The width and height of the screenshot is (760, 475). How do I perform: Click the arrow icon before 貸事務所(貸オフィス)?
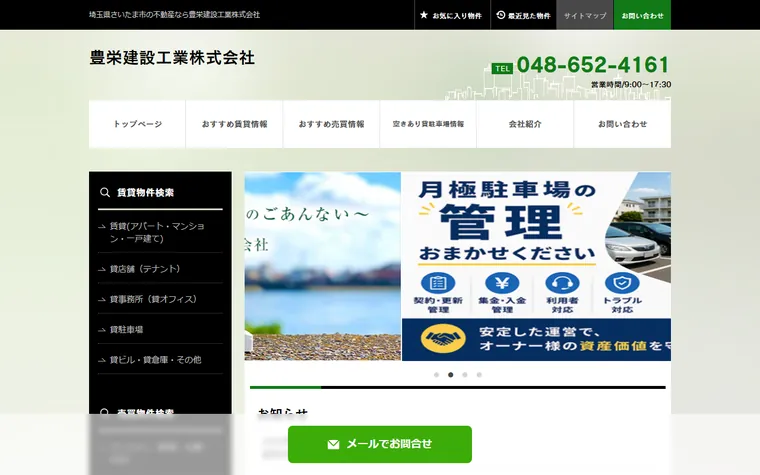pos(101,300)
